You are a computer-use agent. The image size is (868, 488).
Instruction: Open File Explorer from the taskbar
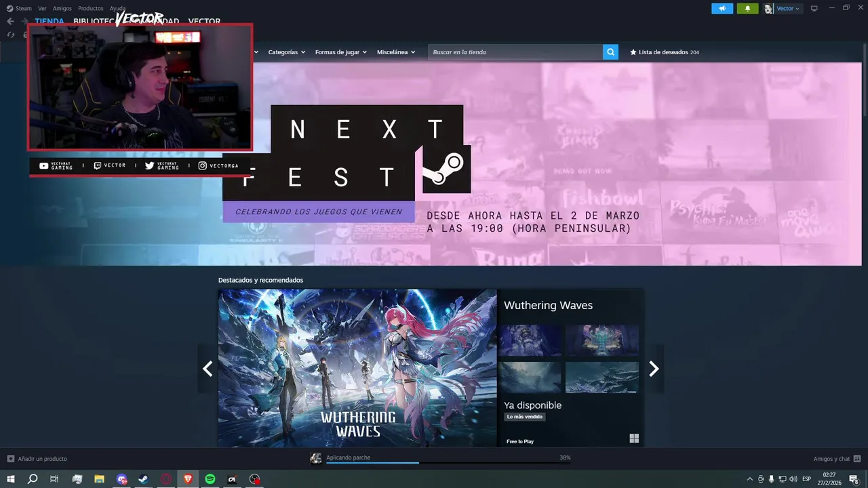click(x=99, y=479)
